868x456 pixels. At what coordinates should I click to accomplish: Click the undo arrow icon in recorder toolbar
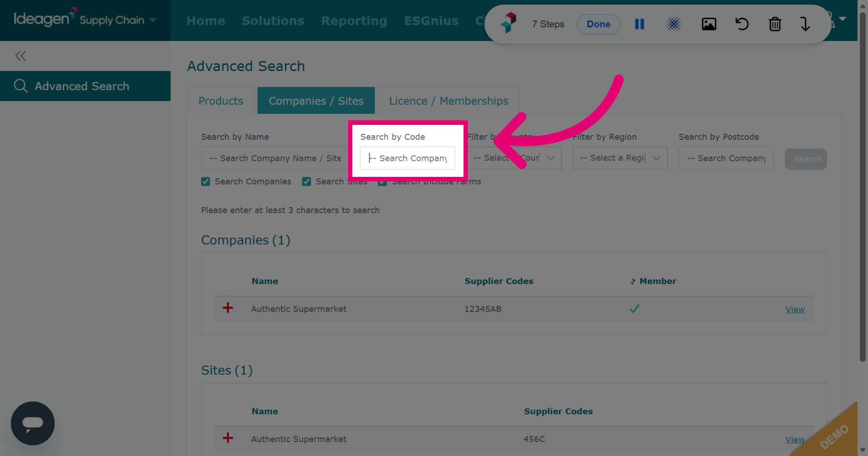pyautogui.click(x=742, y=24)
